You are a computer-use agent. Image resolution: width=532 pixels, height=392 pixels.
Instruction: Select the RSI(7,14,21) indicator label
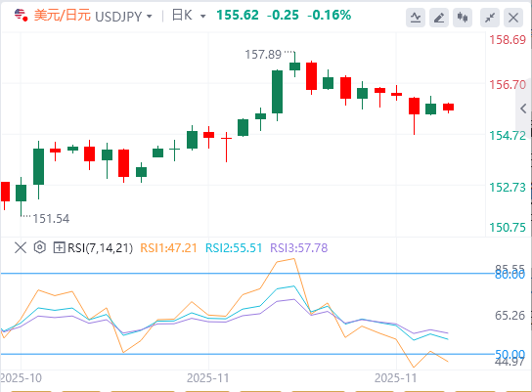[100, 248]
